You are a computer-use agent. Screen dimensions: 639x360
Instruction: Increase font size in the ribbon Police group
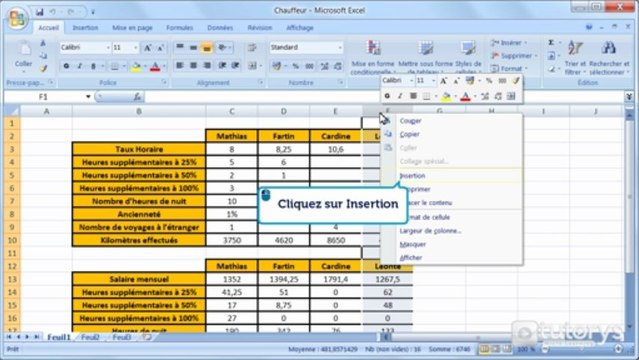coord(148,48)
